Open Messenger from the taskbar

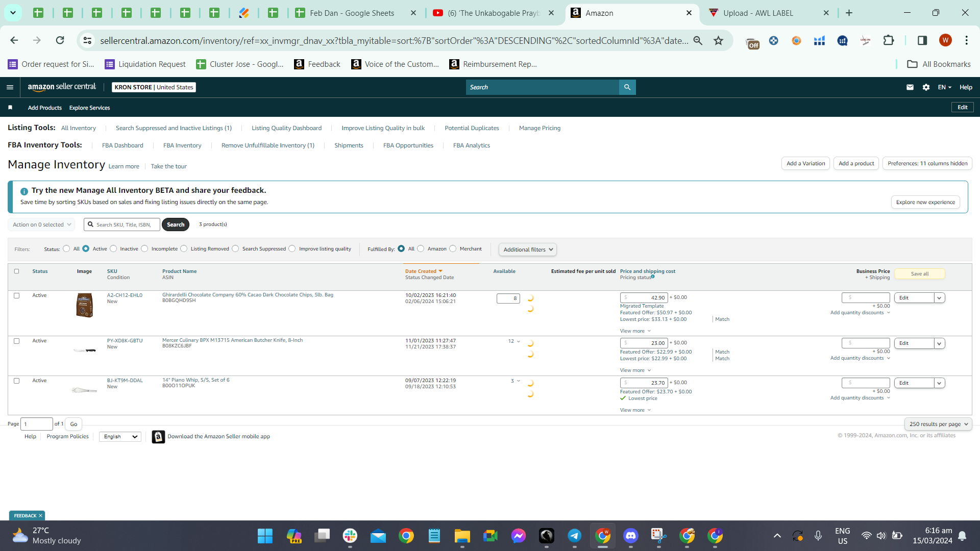tap(519, 536)
